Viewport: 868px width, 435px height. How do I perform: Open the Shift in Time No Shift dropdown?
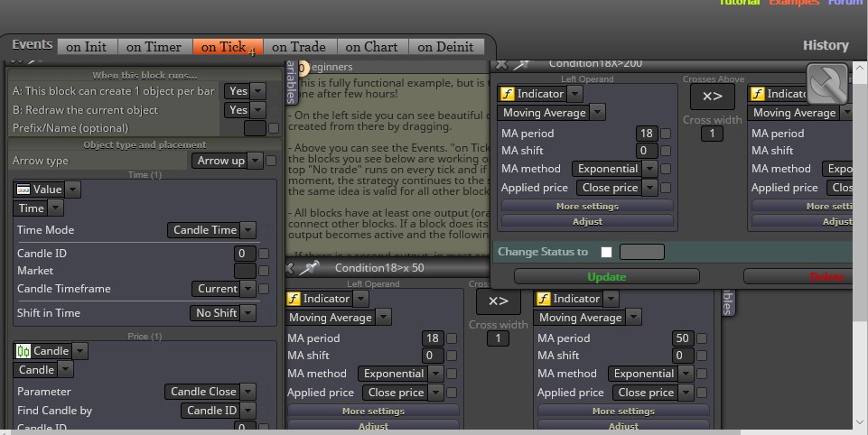pyautogui.click(x=222, y=313)
